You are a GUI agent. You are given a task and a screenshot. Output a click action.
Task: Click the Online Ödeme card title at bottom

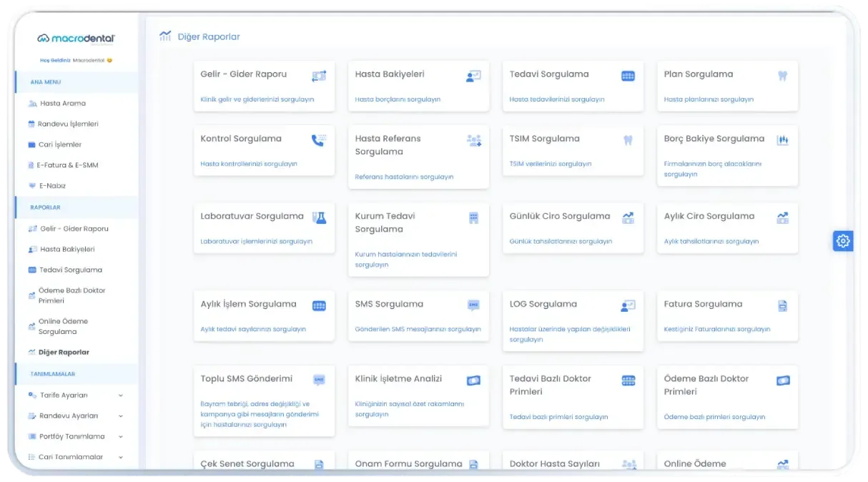click(695, 463)
